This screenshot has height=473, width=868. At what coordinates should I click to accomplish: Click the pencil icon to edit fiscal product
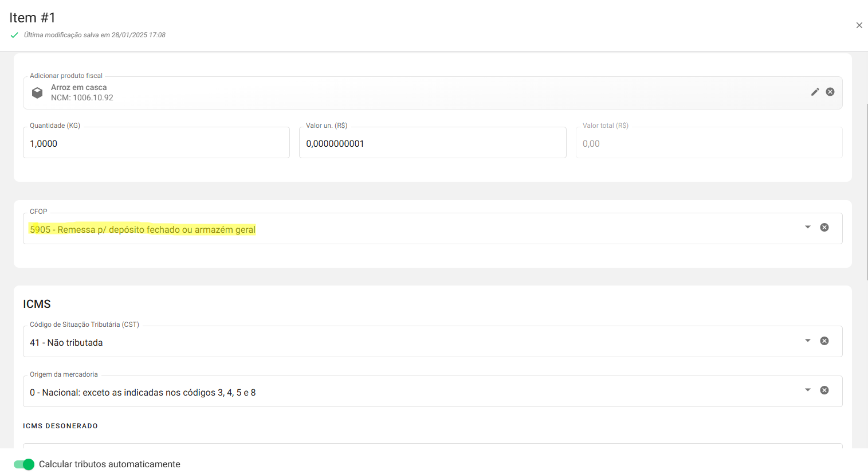(815, 92)
